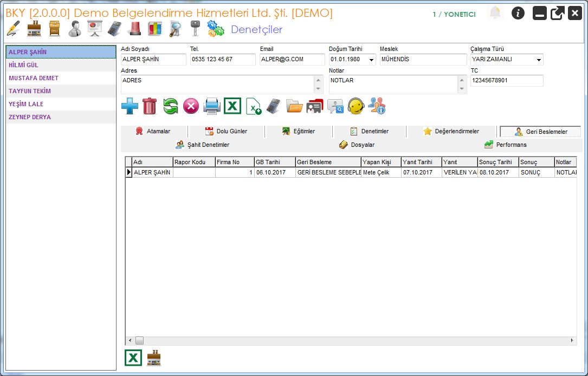Click cell Mete Çelik in grid
Screen dimensions: 588x376
pos(381,172)
